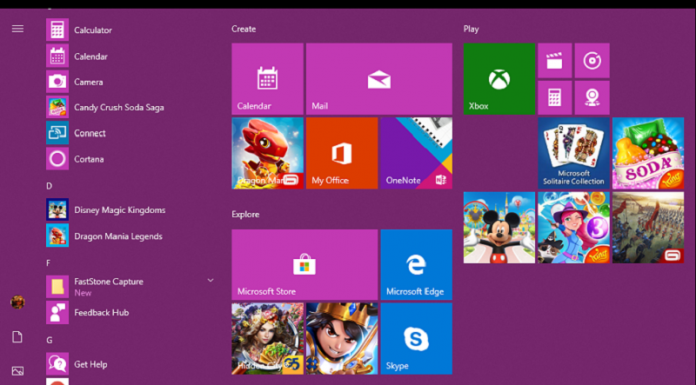Open the small Calculator tile in Play
This screenshot has width=696, height=385.
(x=555, y=98)
